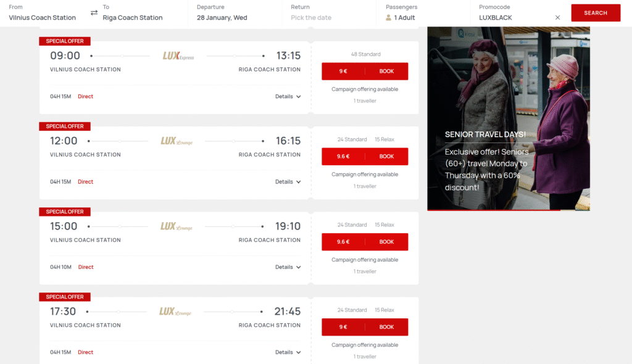Select the 24 Standard fare on the 15:00 trip
The height and width of the screenshot is (364, 632).
point(352,224)
